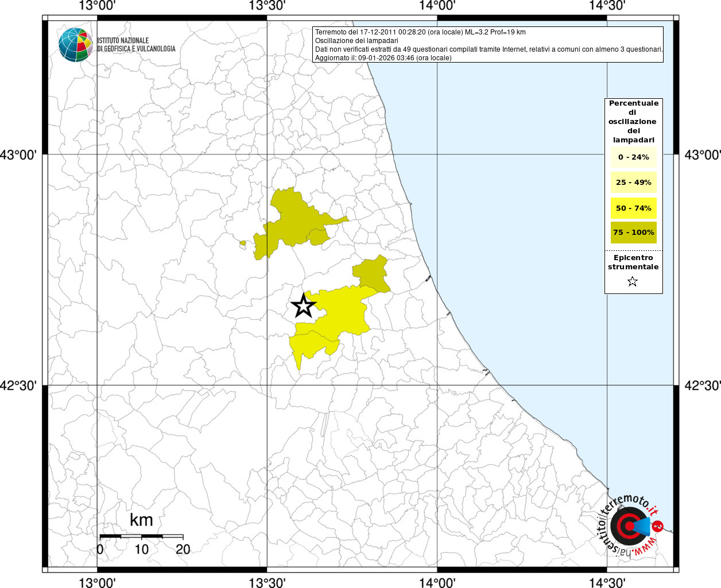Choose the 75 - 100% legend swatch

(x=633, y=233)
